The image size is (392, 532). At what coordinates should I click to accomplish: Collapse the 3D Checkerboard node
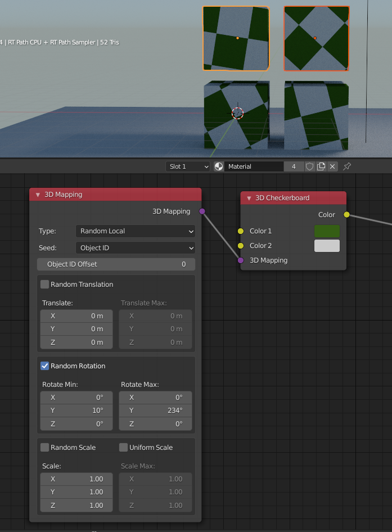(249, 198)
